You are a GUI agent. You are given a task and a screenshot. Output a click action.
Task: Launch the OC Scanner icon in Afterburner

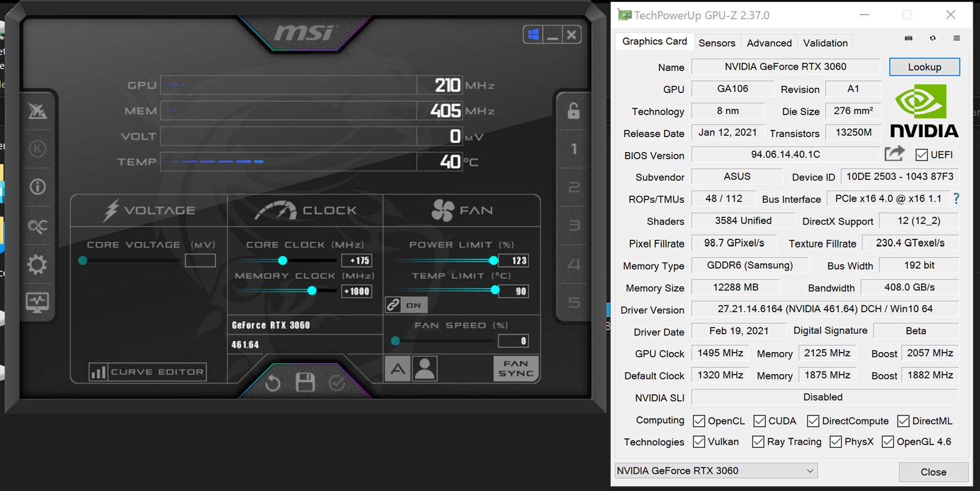tap(37, 227)
